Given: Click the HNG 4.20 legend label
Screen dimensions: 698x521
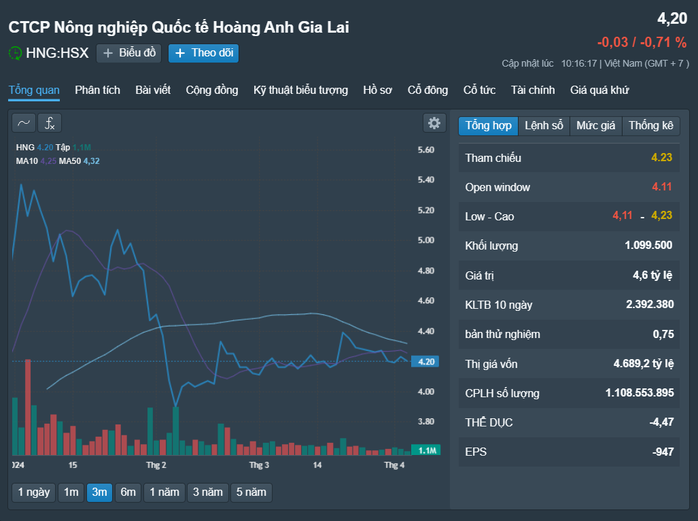Looking at the screenshot, I should coord(34,147).
